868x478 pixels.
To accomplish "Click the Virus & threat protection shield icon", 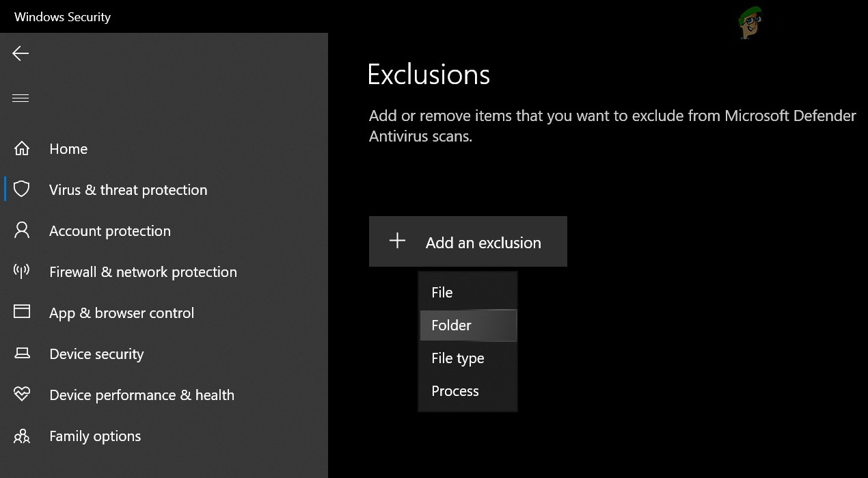I will click(x=22, y=189).
